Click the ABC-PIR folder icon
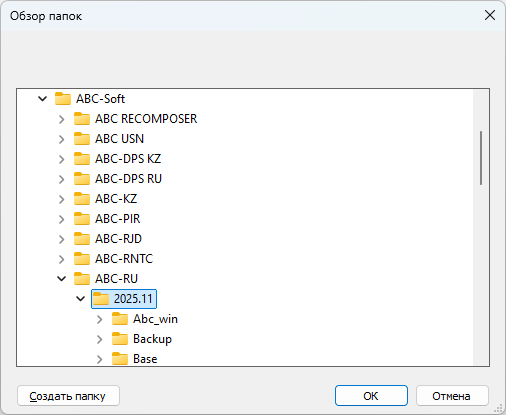506x415 pixels. pyautogui.click(x=82, y=219)
